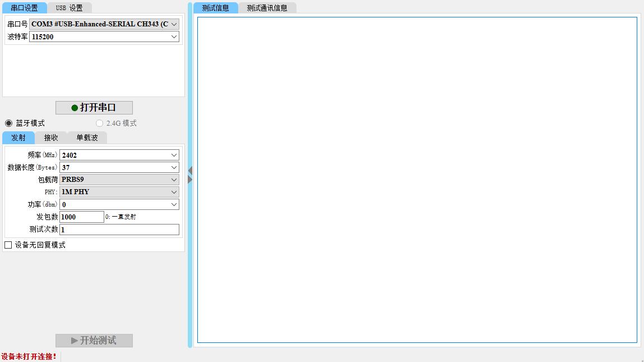Expand the 数据长度 (Bytes) 37 dropdown
This screenshot has width=644, height=362.
coord(119,167)
